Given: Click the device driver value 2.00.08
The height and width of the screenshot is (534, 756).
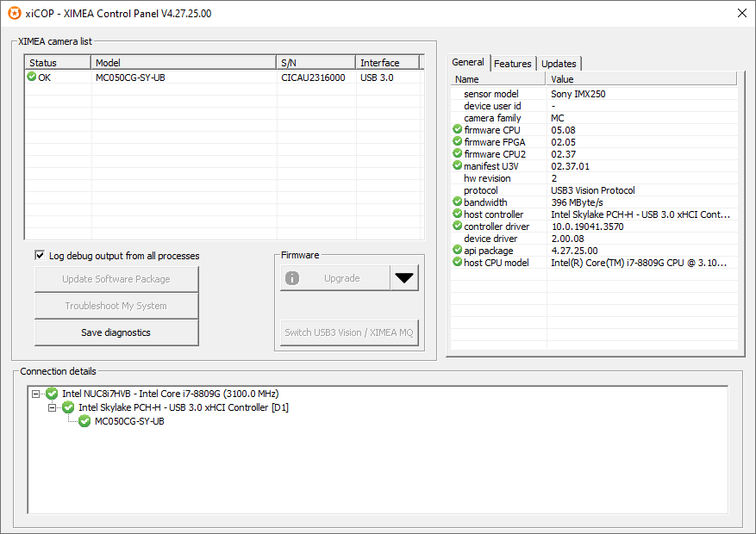Looking at the screenshot, I should click(567, 239).
